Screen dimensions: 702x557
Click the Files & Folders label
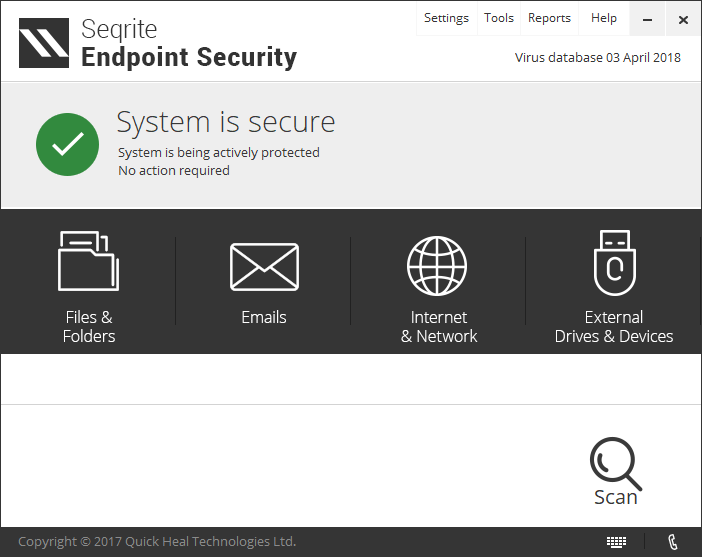pos(89,327)
